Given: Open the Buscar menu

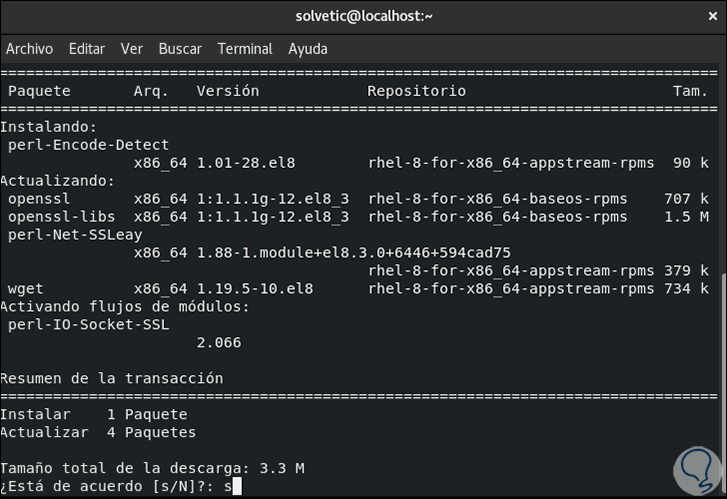Looking at the screenshot, I should point(180,48).
